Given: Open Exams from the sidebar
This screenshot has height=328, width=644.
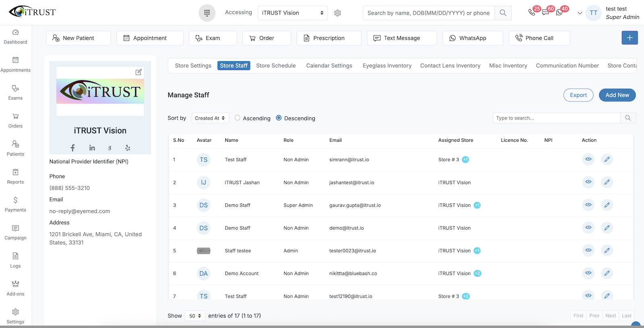Looking at the screenshot, I should (x=15, y=93).
